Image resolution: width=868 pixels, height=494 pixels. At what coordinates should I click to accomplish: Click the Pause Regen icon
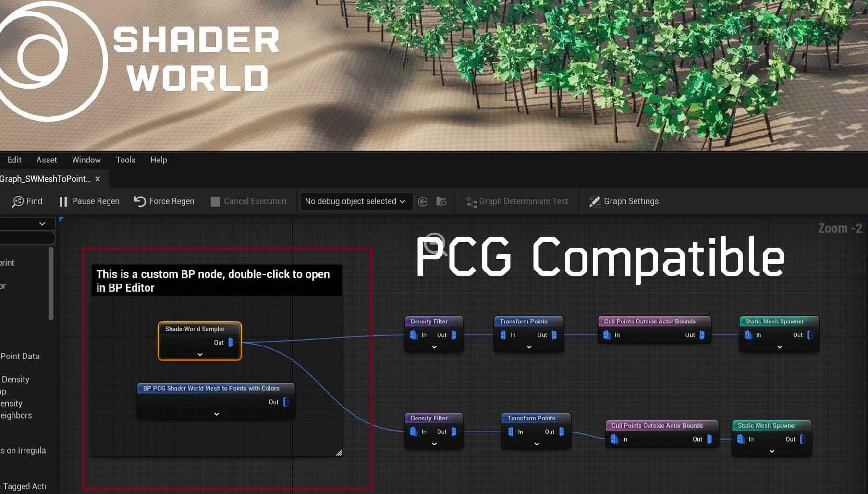tap(63, 201)
